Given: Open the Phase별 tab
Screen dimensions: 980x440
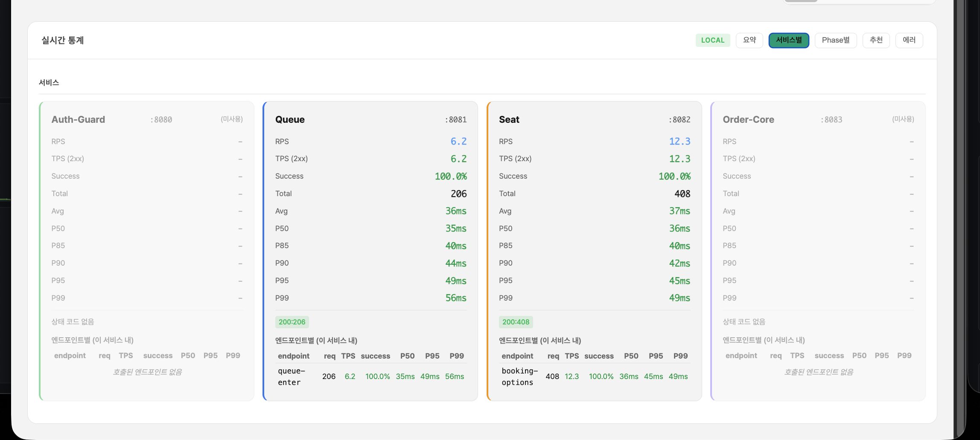Looking at the screenshot, I should (835, 40).
